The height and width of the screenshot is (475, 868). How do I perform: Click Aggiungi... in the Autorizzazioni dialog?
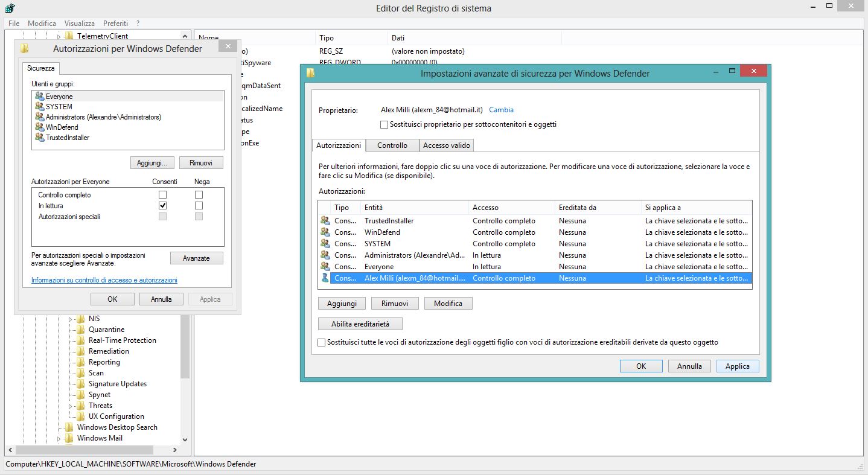coord(152,163)
